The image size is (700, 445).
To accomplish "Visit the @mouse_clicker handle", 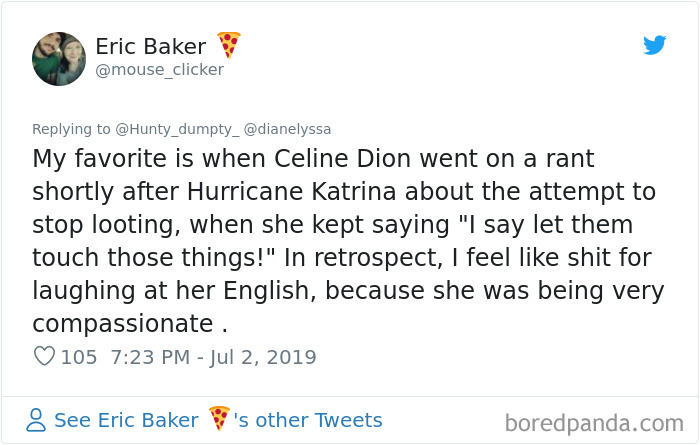I will point(160,70).
